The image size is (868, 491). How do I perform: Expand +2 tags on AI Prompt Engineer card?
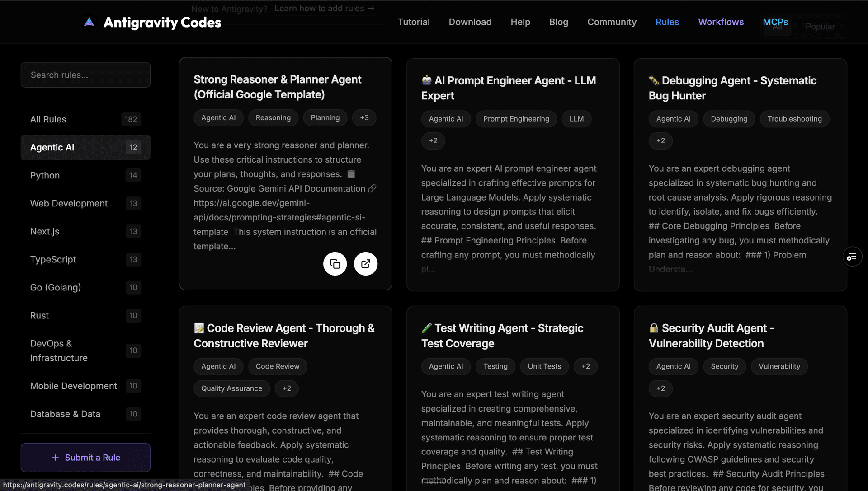click(433, 141)
